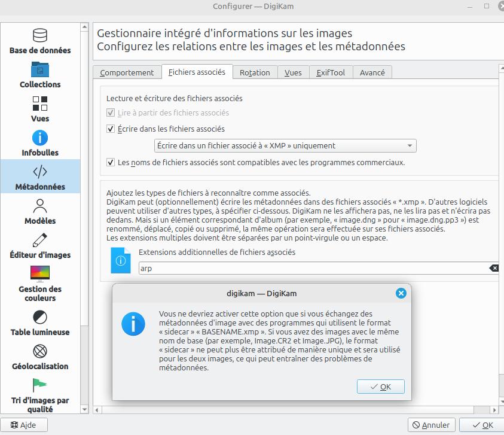
Task: Click 'Extensions additionnelles de fichiers associés' label
Action: point(217,252)
